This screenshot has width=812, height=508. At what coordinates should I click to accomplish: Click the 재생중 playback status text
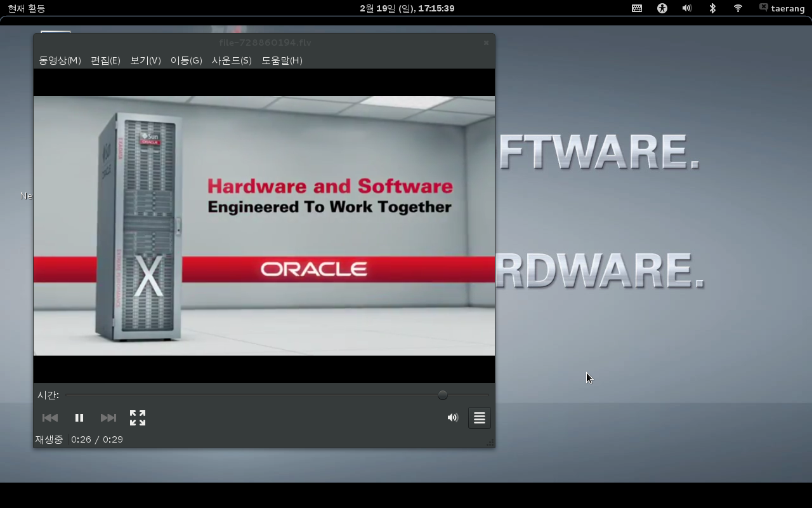click(49, 439)
